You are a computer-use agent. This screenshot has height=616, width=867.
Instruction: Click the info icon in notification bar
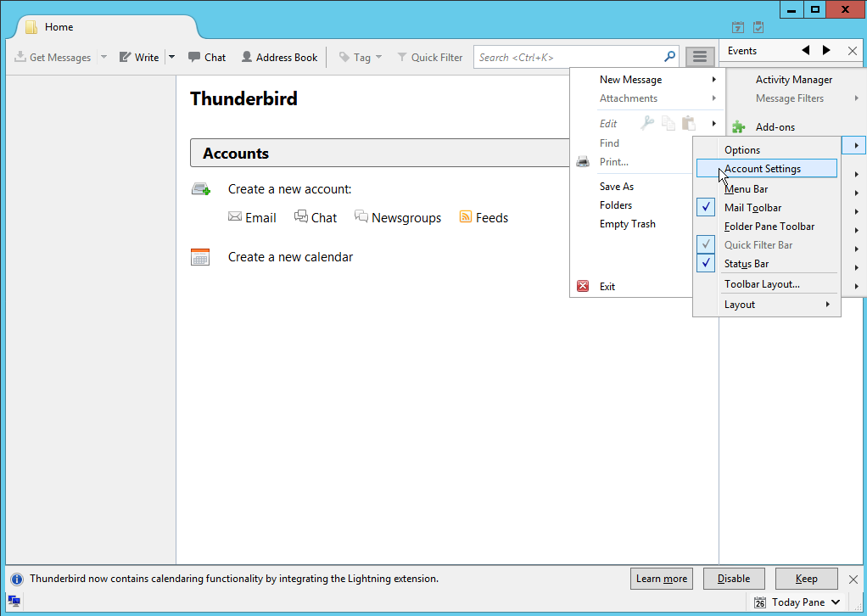coord(17,579)
